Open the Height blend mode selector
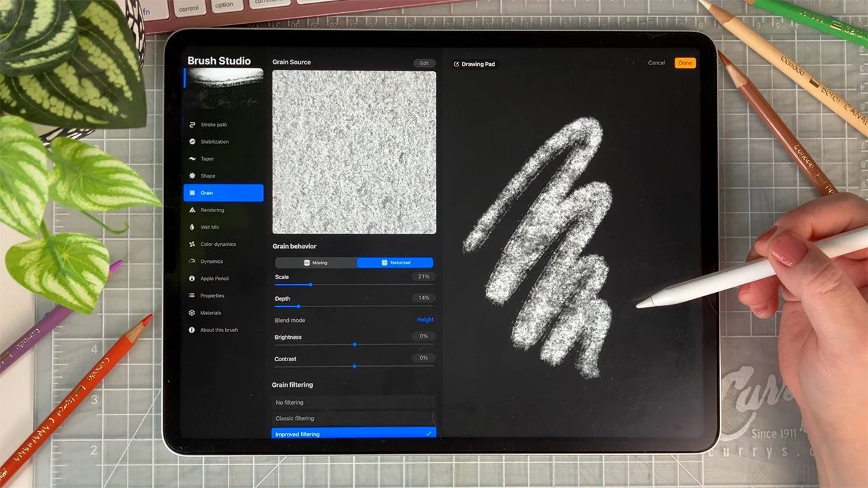This screenshot has width=868, height=488. 425,319
